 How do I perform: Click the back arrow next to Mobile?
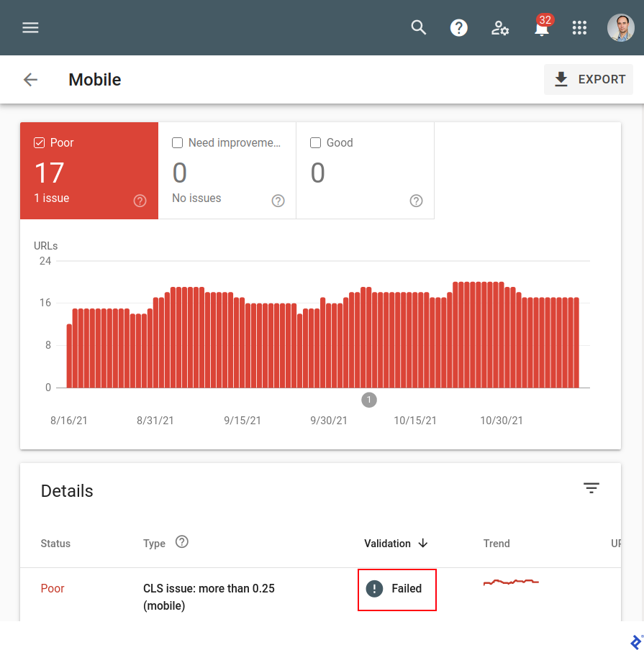pyautogui.click(x=30, y=79)
